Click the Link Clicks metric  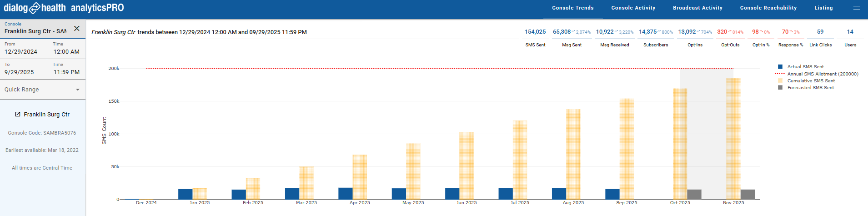point(820,36)
